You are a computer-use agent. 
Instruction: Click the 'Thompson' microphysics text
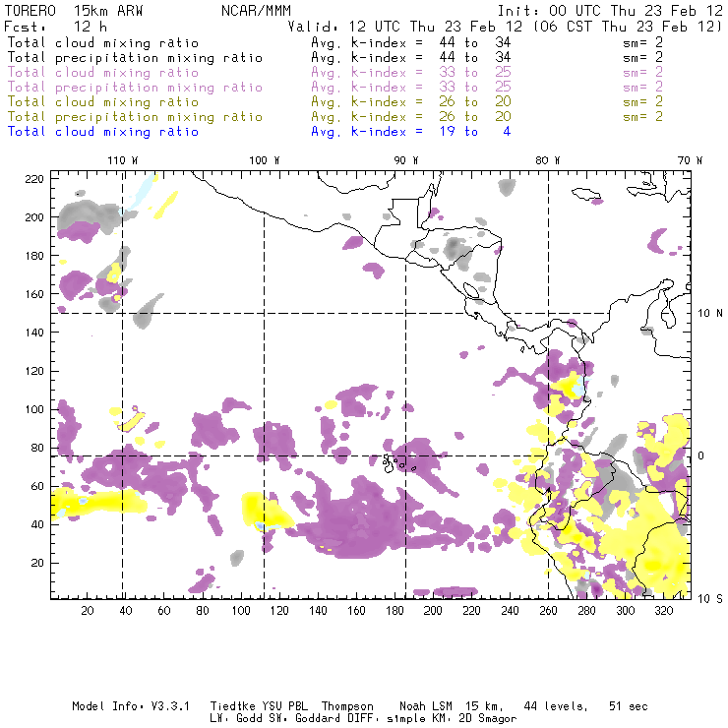347,706
